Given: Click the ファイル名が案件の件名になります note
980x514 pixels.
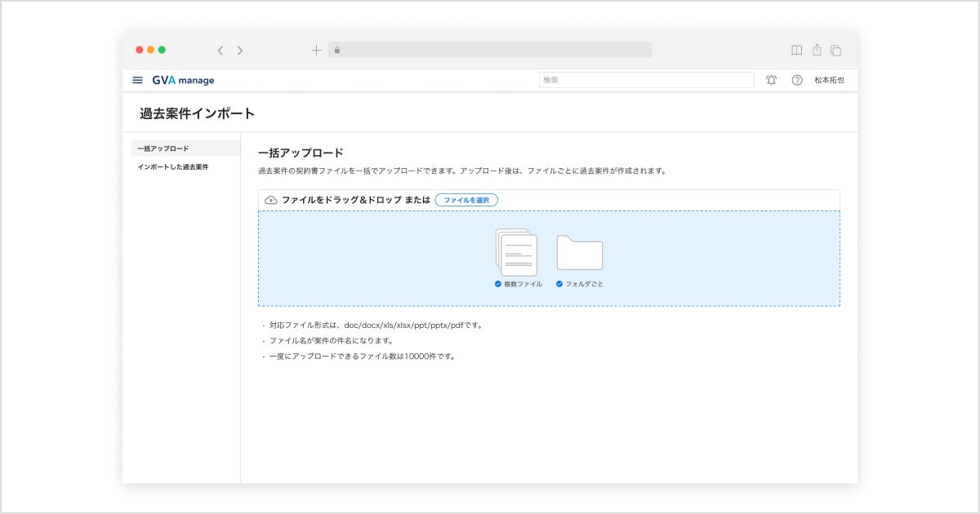Looking at the screenshot, I should [x=331, y=340].
